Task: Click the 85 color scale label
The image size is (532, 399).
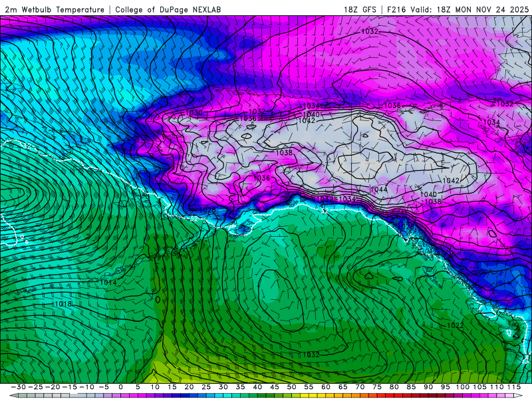Action: pos(411,387)
